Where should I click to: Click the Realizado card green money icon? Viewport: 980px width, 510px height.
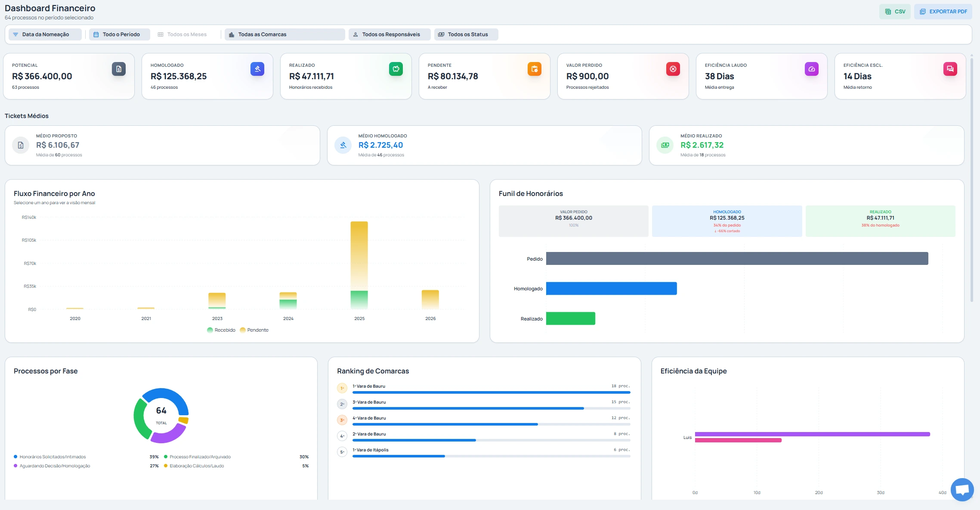click(396, 69)
